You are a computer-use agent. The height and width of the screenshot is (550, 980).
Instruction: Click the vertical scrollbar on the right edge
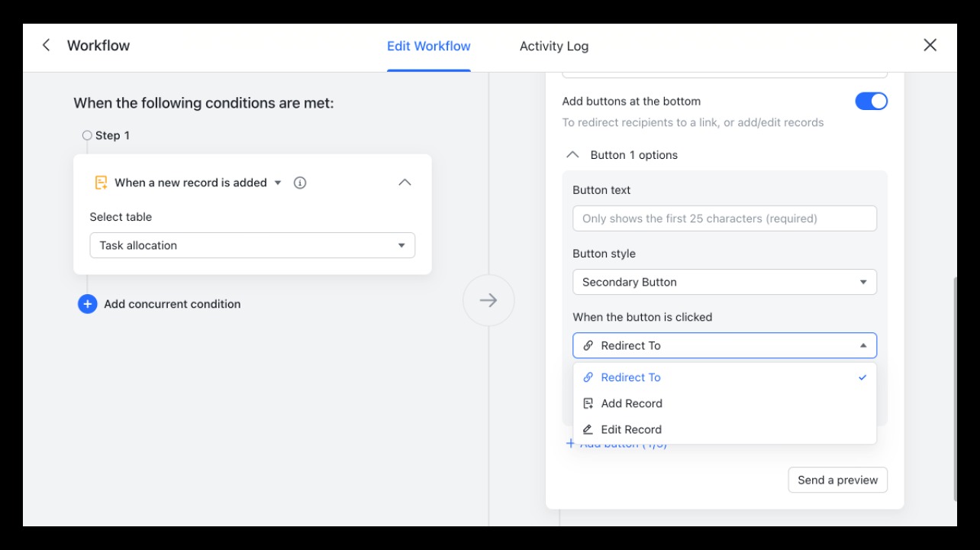click(x=954, y=382)
